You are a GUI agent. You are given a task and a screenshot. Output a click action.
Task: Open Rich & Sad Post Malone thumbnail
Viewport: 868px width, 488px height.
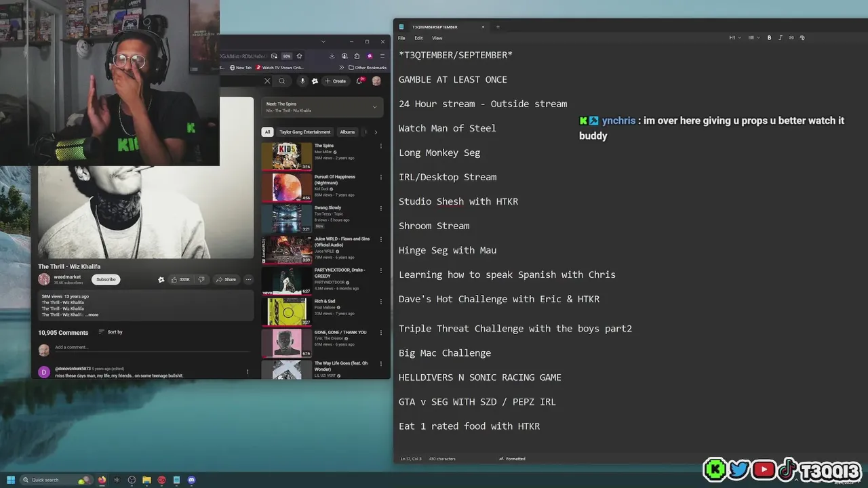(x=287, y=312)
